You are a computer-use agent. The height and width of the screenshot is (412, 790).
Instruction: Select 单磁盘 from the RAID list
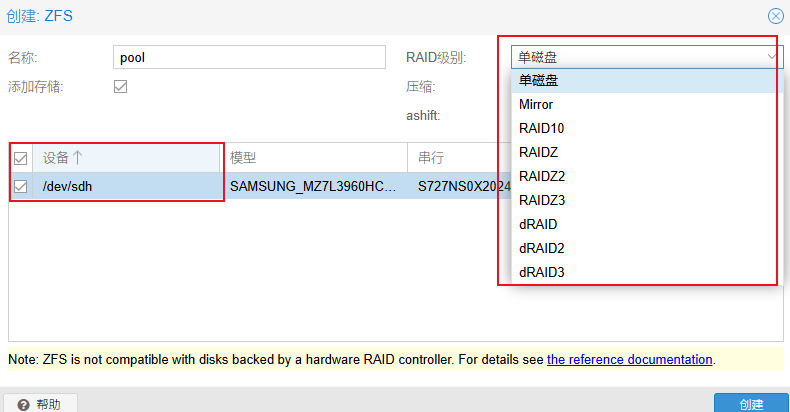pyautogui.click(x=540, y=81)
